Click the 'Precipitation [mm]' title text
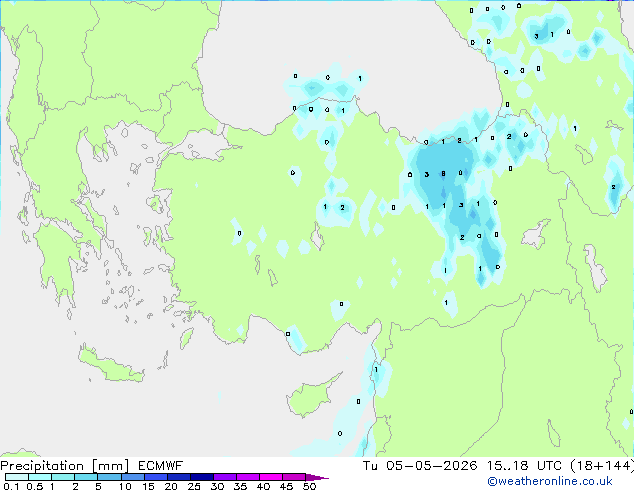Image resolution: width=634 pixels, height=490 pixels. (65, 466)
